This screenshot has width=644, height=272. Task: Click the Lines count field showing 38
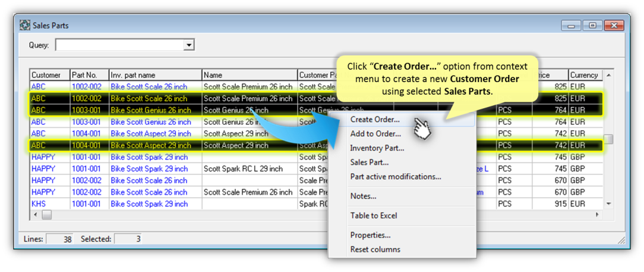coord(59,239)
